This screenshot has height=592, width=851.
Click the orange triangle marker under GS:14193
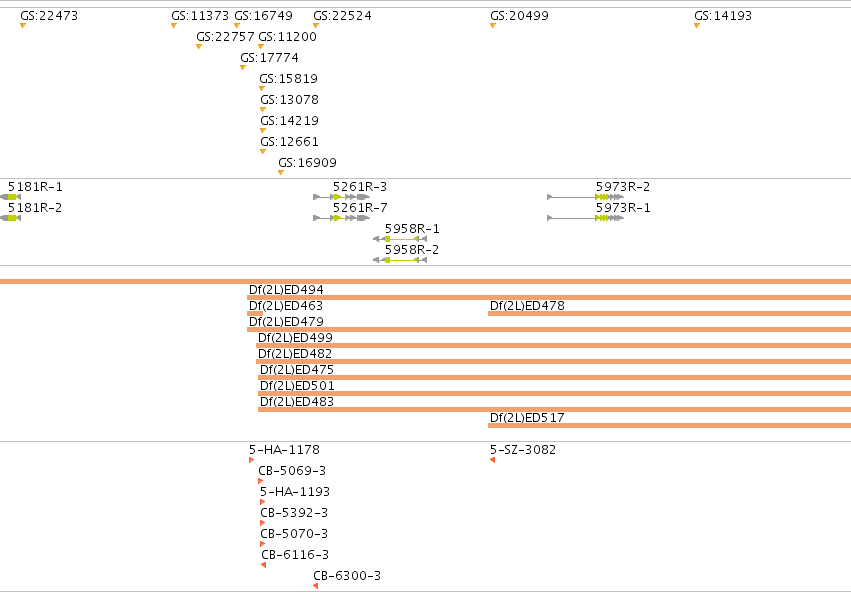pos(697,26)
